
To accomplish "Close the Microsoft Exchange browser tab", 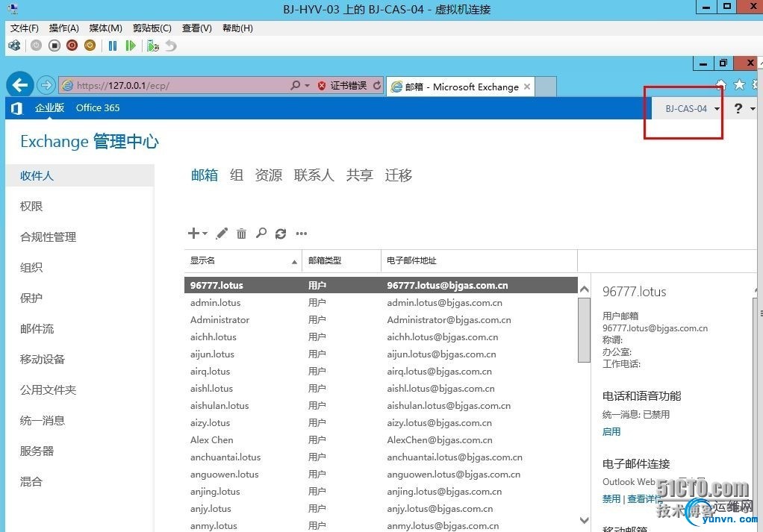I will [x=527, y=87].
